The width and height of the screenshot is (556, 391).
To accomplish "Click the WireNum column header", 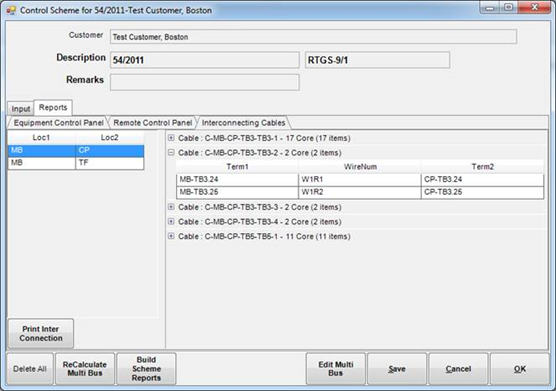I will click(x=360, y=167).
